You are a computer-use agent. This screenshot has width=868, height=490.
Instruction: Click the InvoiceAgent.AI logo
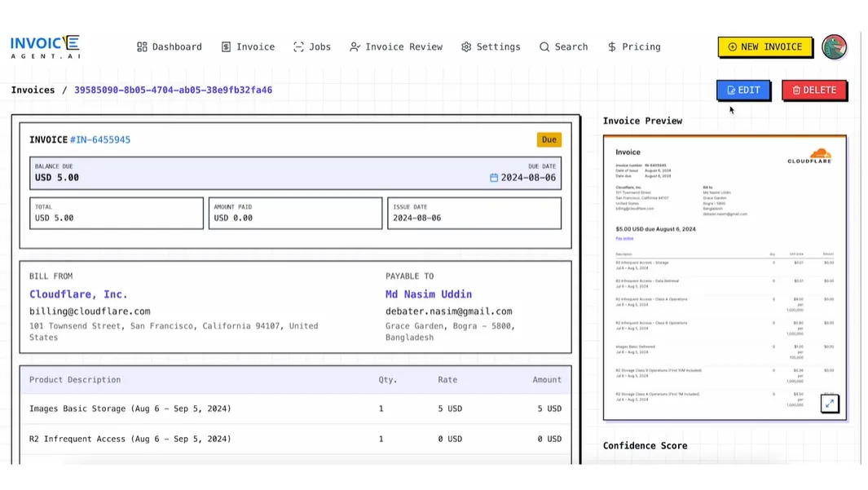(x=45, y=46)
